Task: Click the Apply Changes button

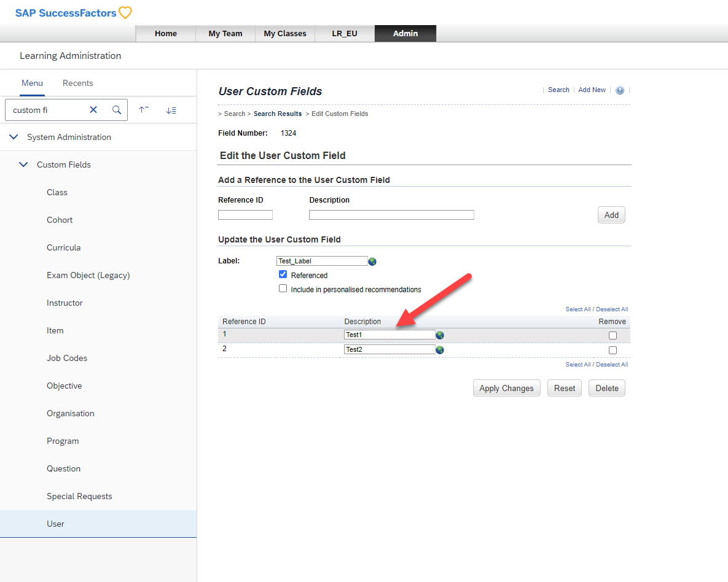Action: point(507,388)
